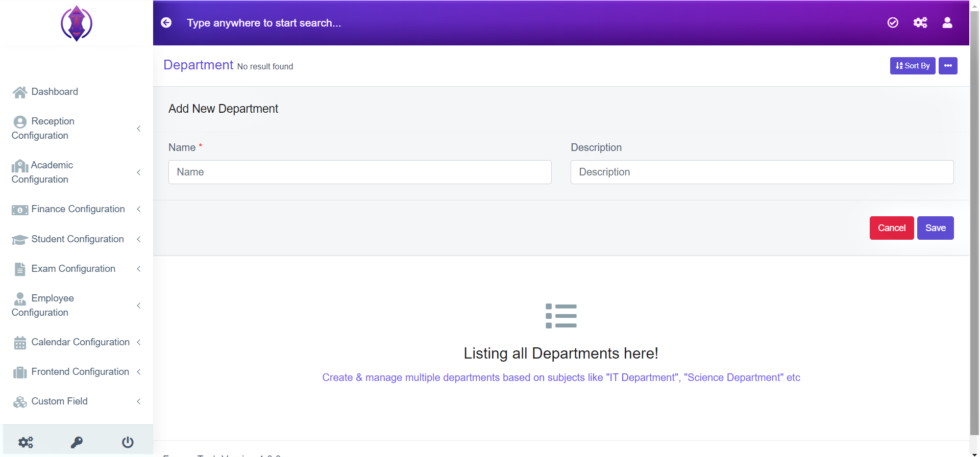Click the Add New Department heading

(223, 109)
